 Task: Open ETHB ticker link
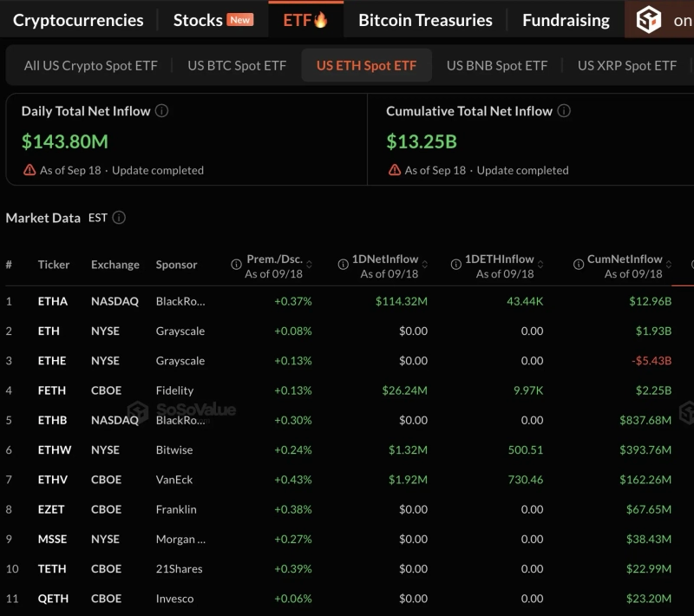(x=52, y=420)
